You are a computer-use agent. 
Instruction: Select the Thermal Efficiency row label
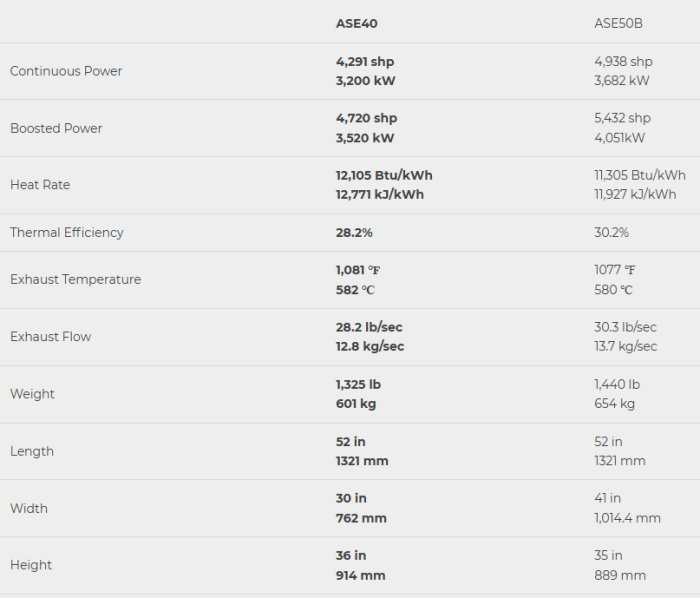tap(67, 232)
